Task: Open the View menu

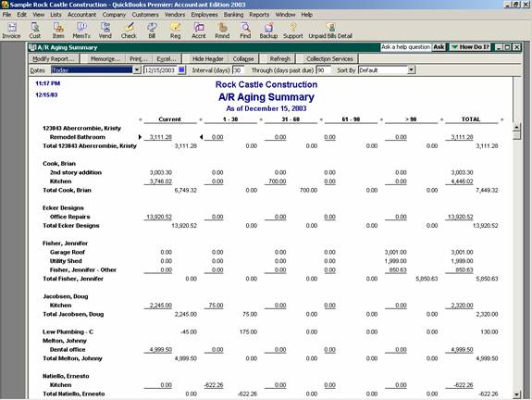Action: click(x=39, y=15)
